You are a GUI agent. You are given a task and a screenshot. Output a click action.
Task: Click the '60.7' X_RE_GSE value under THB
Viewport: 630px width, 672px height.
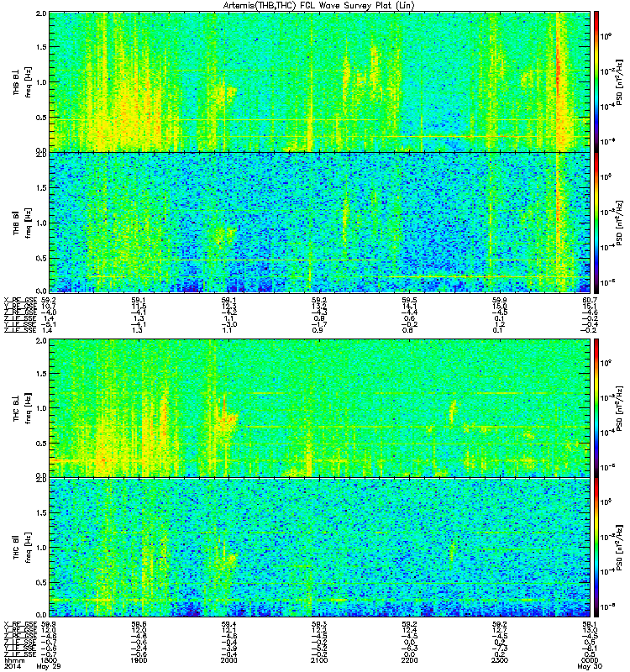click(x=590, y=301)
